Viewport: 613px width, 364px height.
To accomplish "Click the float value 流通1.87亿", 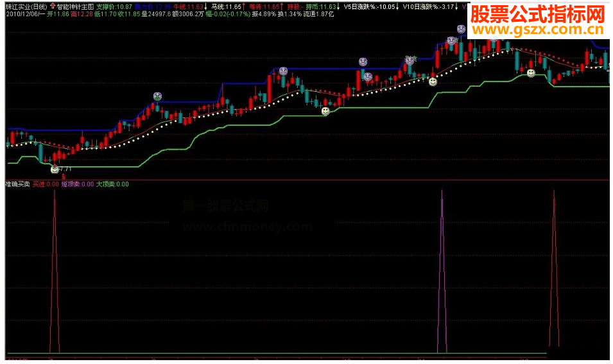I will pos(318,14).
